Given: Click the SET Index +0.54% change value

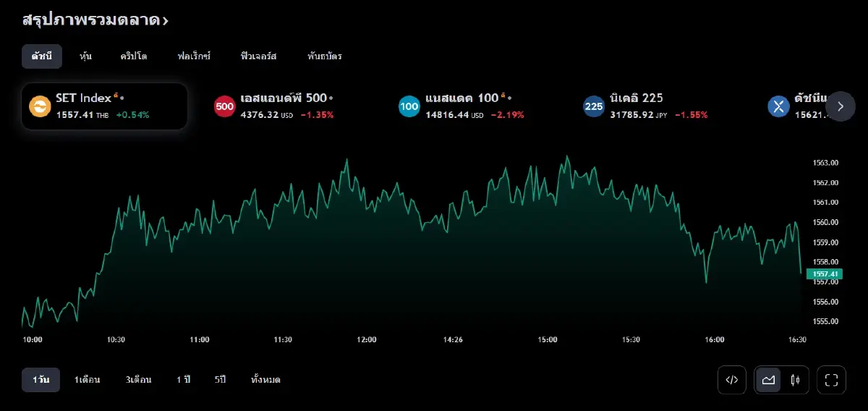Looking at the screenshot, I should point(132,115).
